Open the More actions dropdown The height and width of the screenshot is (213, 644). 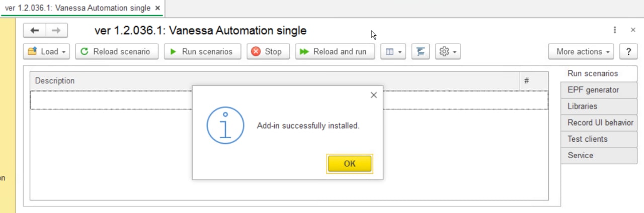581,52
